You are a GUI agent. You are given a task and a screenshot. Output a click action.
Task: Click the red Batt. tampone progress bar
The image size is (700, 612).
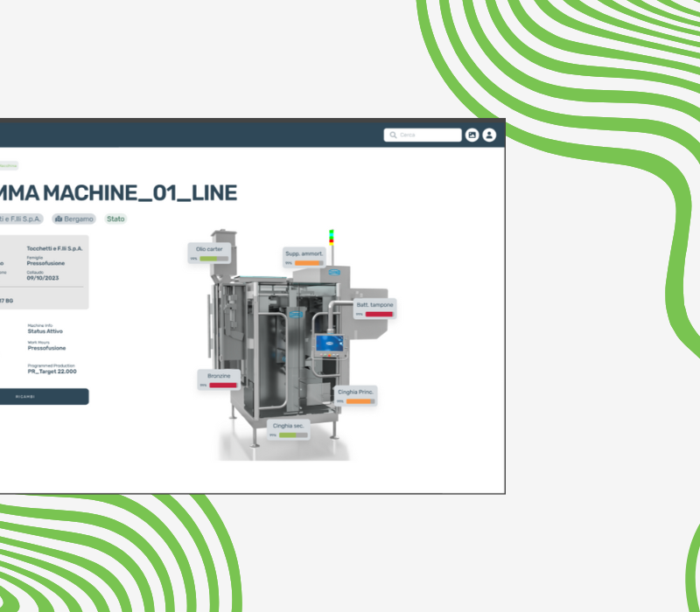tap(379, 313)
